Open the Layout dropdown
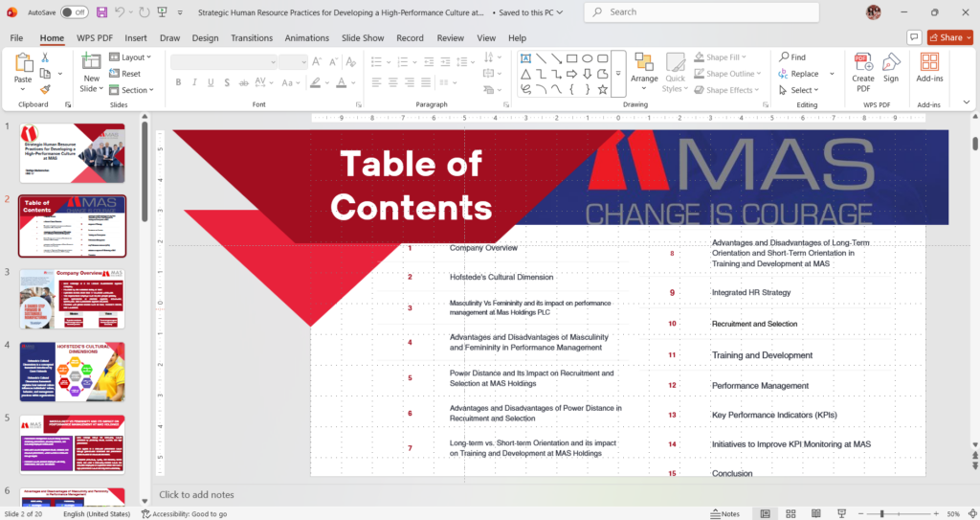980x520 pixels. pyautogui.click(x=130, y=57)
